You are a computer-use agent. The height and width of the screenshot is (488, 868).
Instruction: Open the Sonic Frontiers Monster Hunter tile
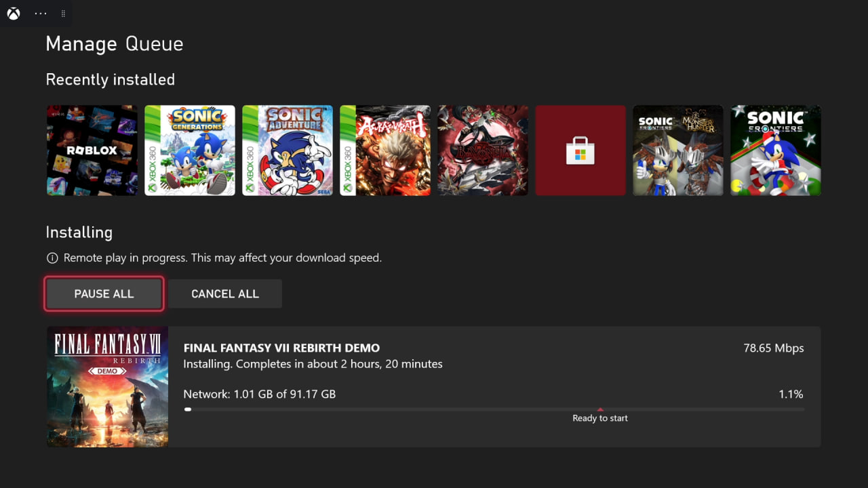click(678, 150)
